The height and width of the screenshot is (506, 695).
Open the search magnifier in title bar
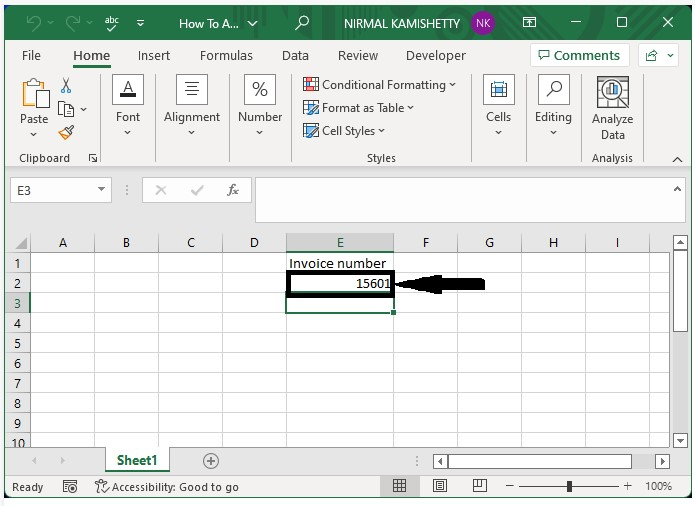click(302, 23)
